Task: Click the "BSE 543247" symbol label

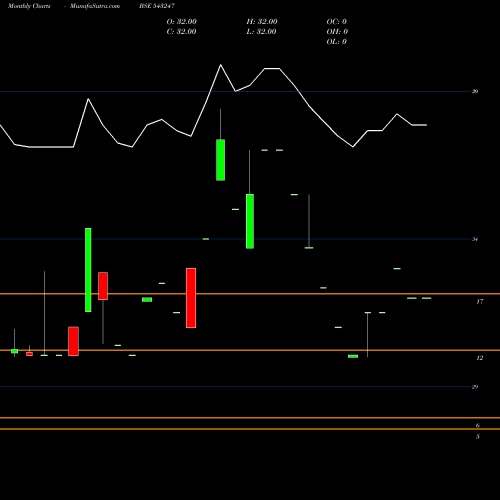Action: [x=157, y=6]
